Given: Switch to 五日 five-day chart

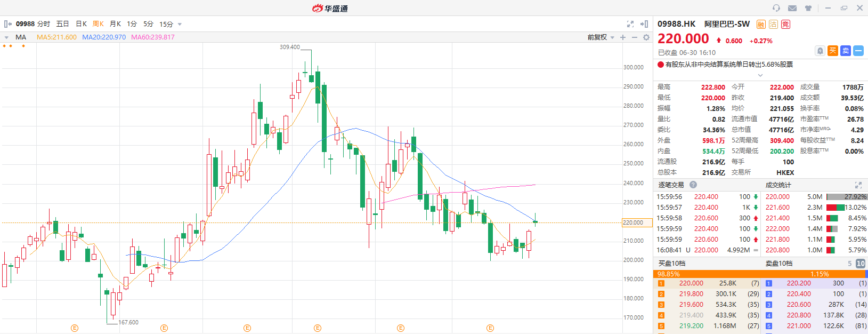Looking at the screenshot, I should (63, 24).
